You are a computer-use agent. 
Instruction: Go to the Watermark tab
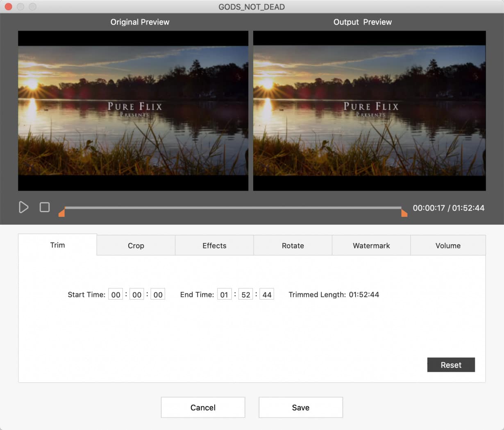coord(371,246)
